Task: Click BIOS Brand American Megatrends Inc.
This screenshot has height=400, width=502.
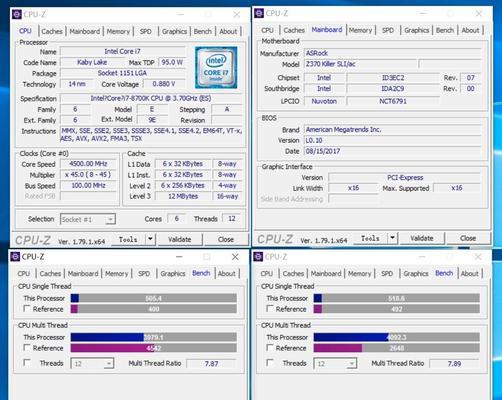Action: [393, 129]
